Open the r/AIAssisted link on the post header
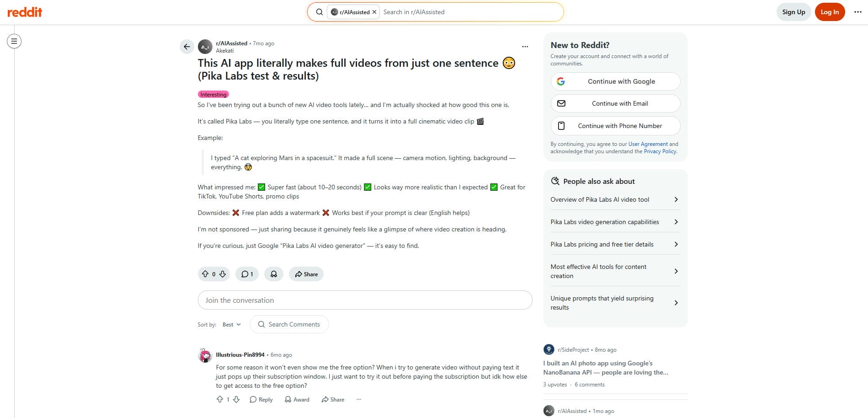 coord(231,43)
